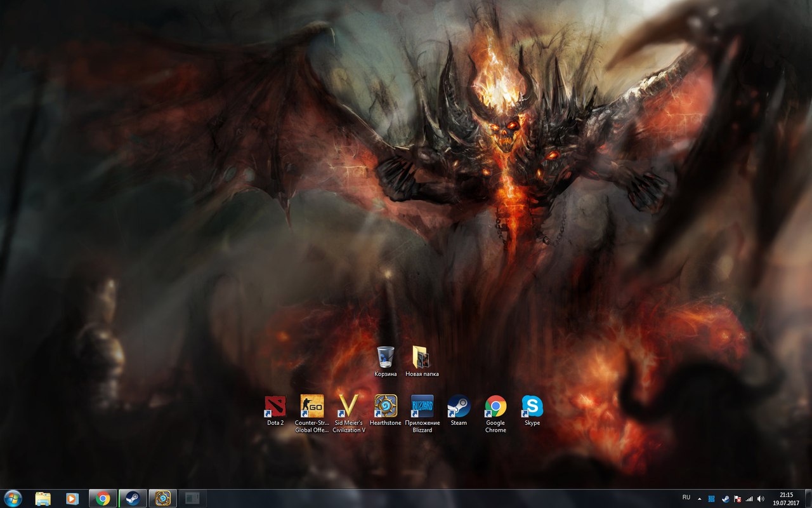812x508 pixels.
Task: Click the Skype desktop shortcut
Action: pyautogui.click(x=532, y=407)
